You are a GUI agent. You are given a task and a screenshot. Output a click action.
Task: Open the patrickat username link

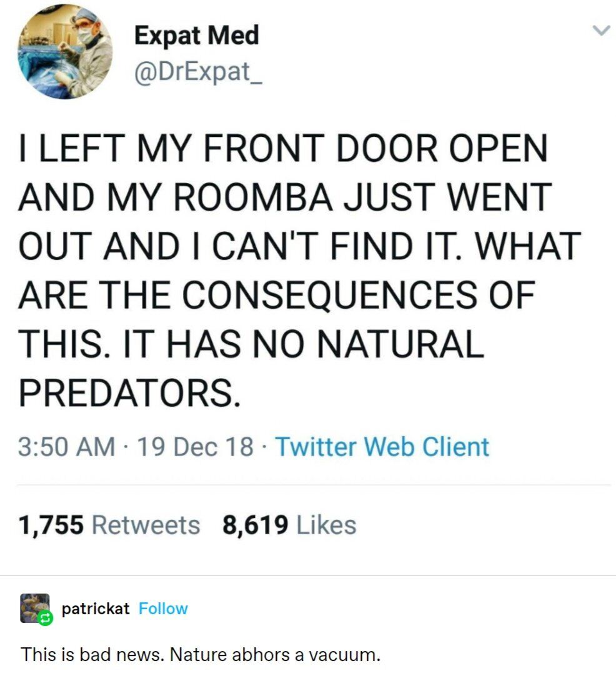pos(96,609)
